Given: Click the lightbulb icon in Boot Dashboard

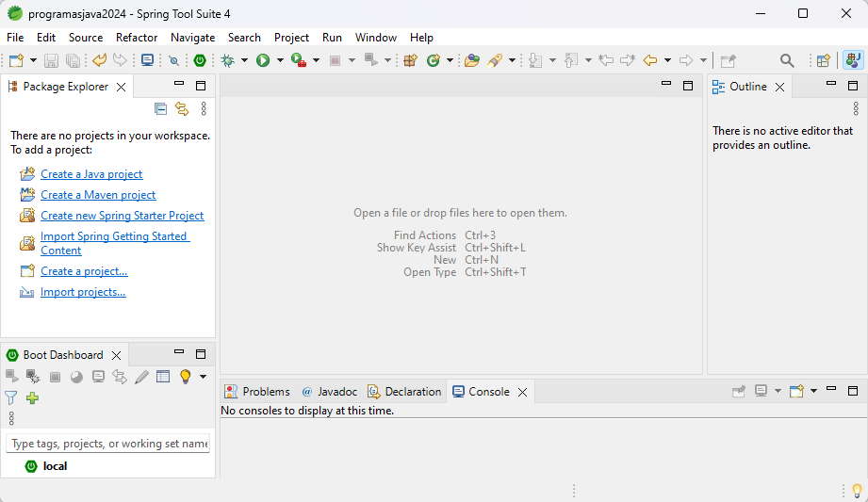Looking at the screenshot, I should point(186,377).
